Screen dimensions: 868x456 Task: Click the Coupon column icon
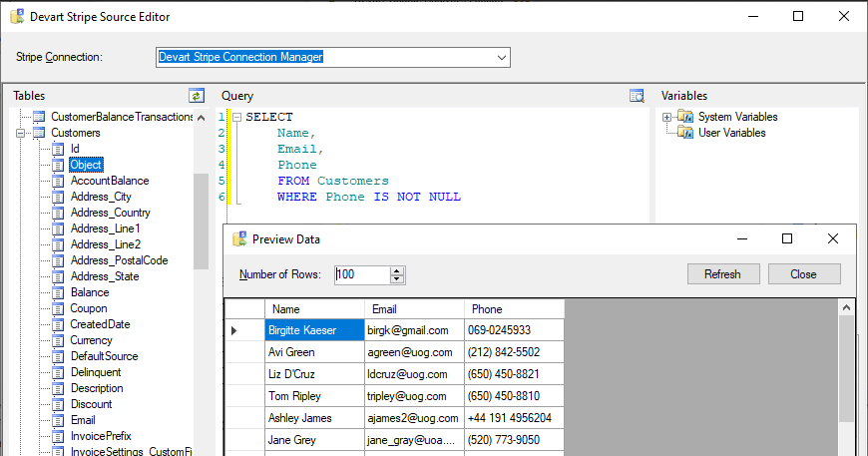(58, 308)
